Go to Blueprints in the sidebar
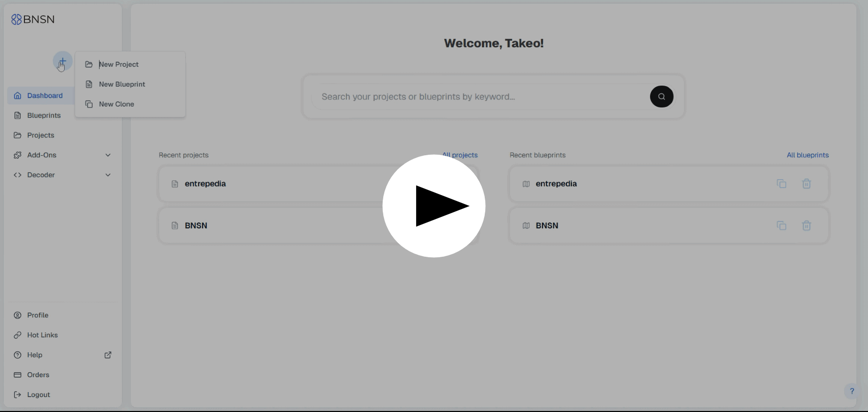This screenshot has width=868, height=412. click(x=44, y=115)
